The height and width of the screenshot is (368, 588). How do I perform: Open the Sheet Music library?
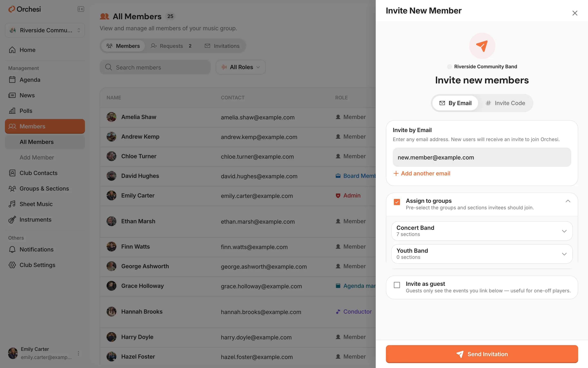click(45, 204)
